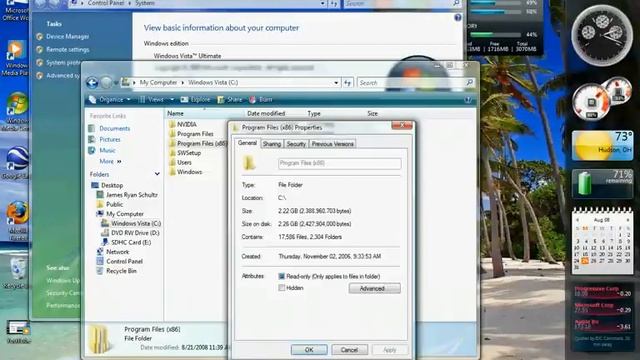The width and height of the screenshot is (640, 360).
Task: Click the weather gadget
Action: tap(602, 146)
